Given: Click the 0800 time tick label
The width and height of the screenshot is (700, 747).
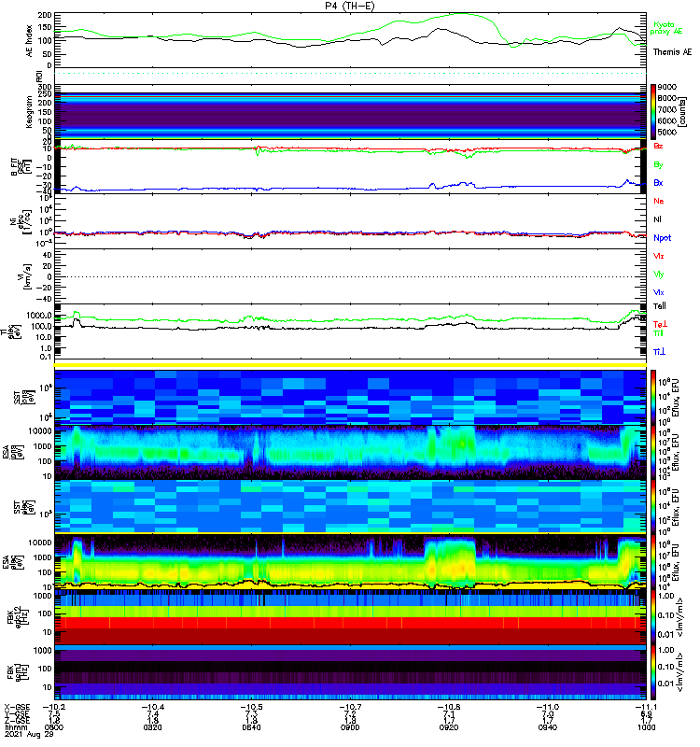Looking at the screenshot, I should (53, 727).
